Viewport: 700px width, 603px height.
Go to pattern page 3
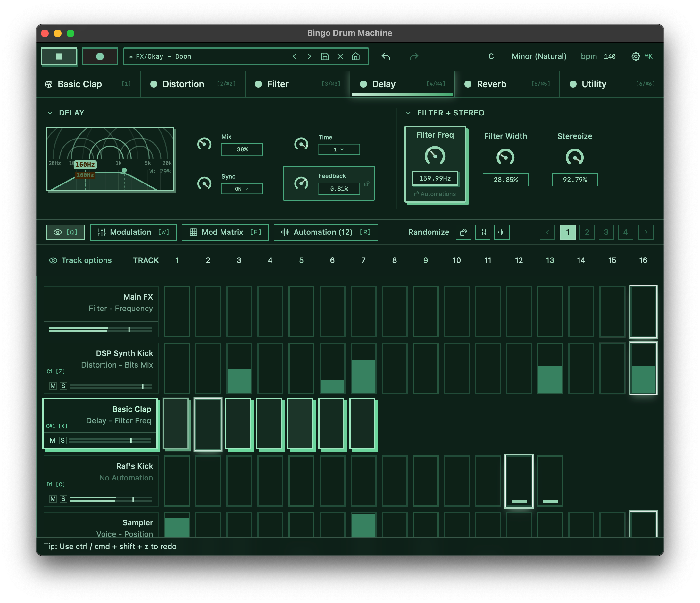tap(606, 232)
